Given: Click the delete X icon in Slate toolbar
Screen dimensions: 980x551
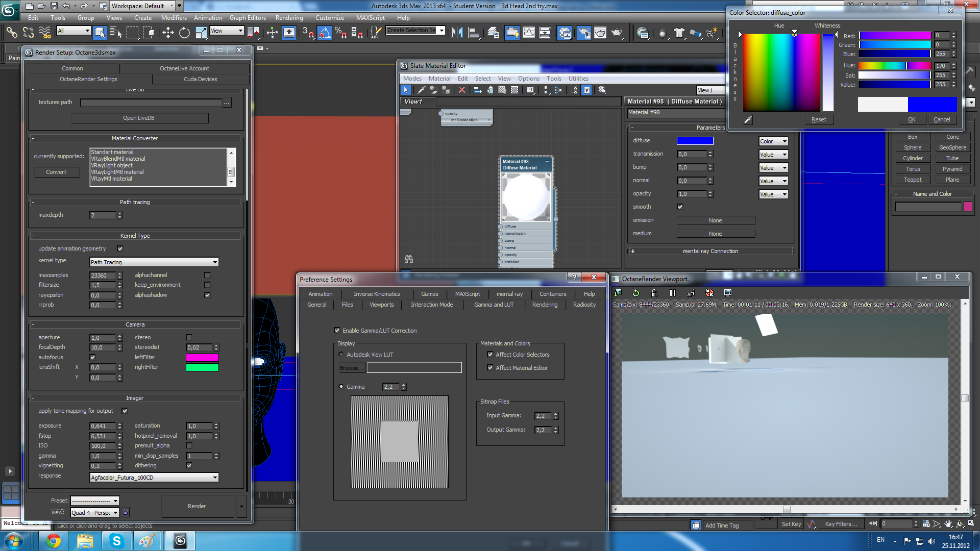Looking at the screenshot, I should pyautogui.click(x=461, y=90).
